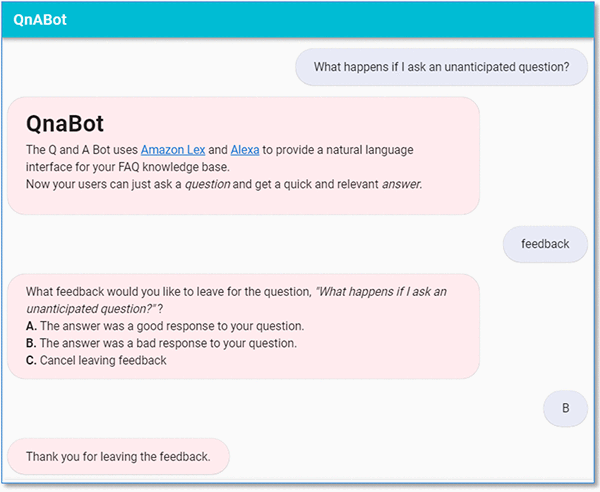Click the QnABot title in header
Screen dimensions: 600x492
(x=40, y=20)
